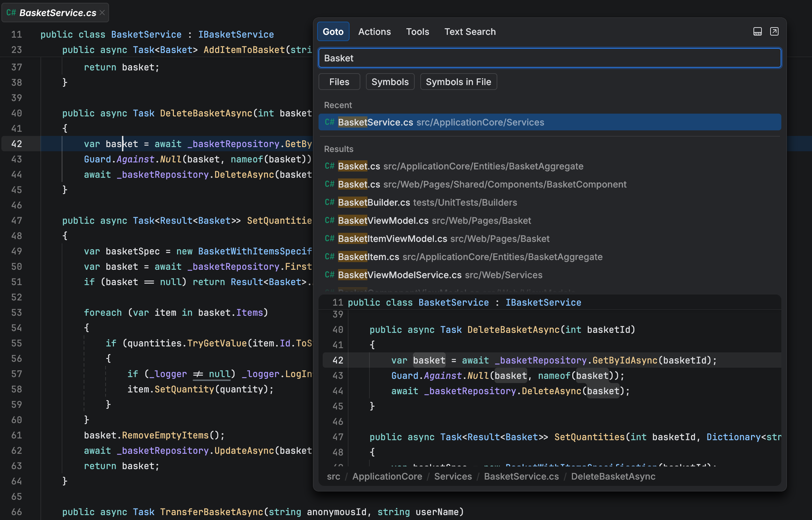This screenshot has width=812, height=520.
Task: Close the BasketService.cs editor tab
Action: coord(102,13)
